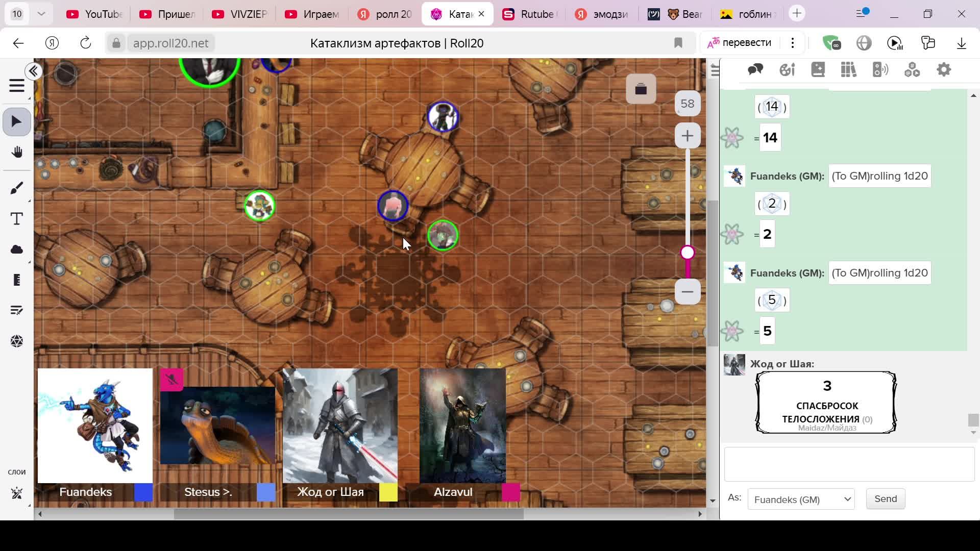This screenshot has width=980, height=551.
Task: Open the Turn Tracker list tool
Action: pos(16,310)
